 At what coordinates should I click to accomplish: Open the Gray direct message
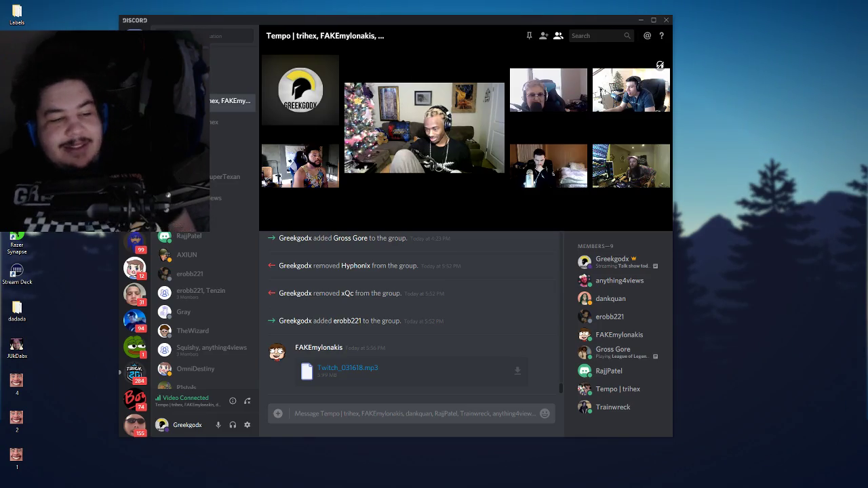203,312
